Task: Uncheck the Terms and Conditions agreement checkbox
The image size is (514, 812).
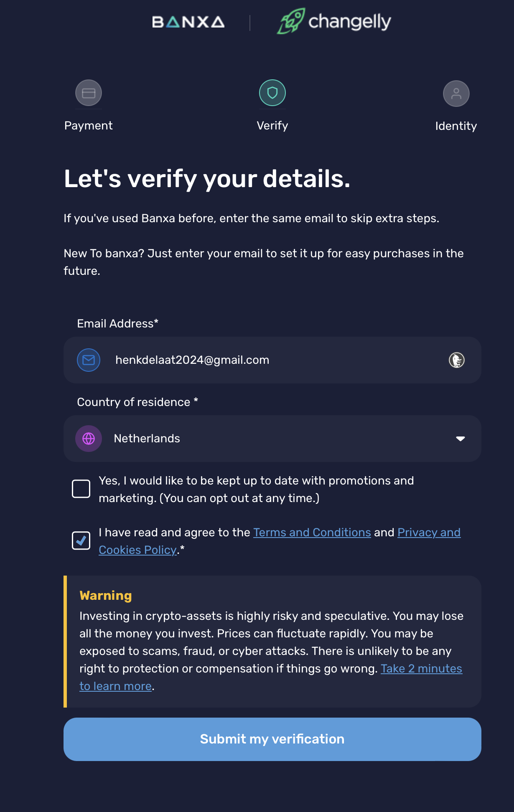Action: pyautogui.click(x=81, y=540)
